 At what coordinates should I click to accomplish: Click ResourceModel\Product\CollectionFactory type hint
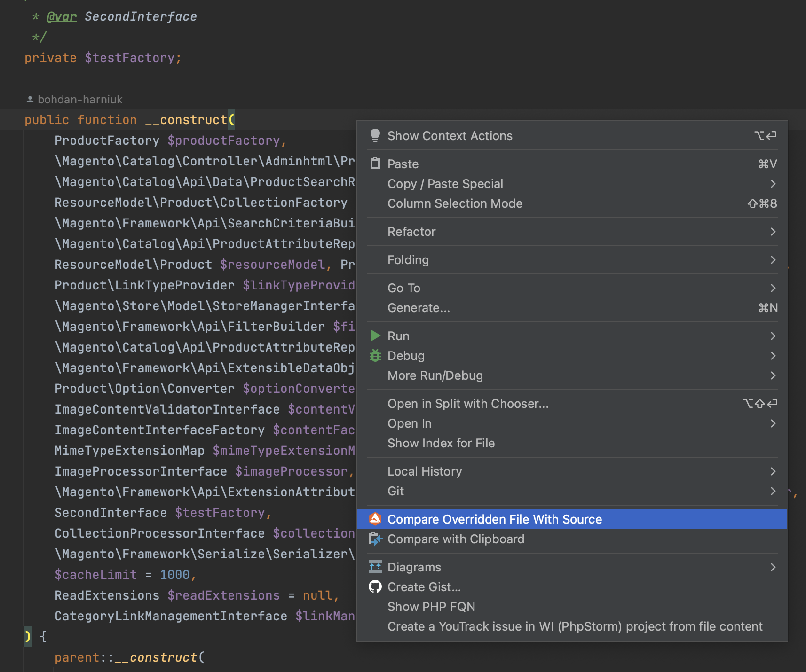click(201, 203)
